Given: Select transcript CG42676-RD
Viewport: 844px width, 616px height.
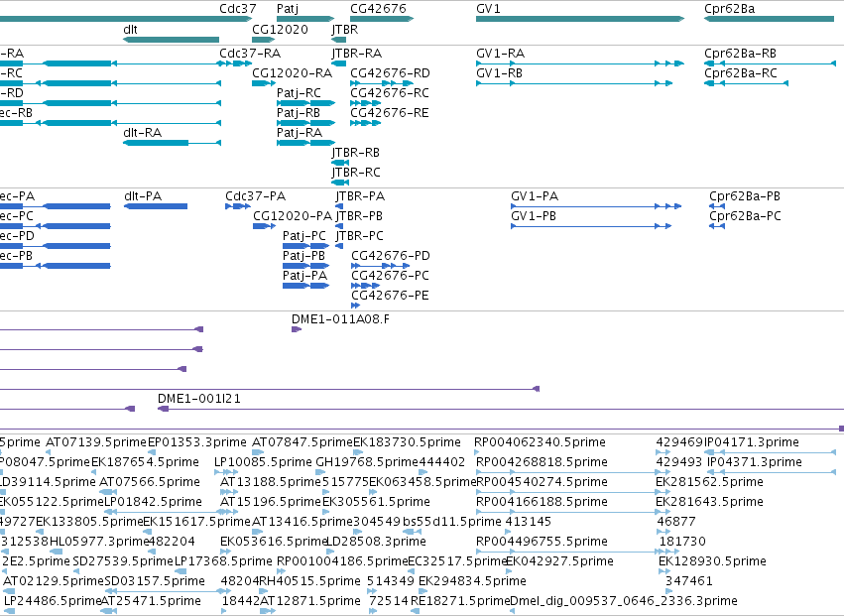Looking at the screenshot, I should point(390,72).
